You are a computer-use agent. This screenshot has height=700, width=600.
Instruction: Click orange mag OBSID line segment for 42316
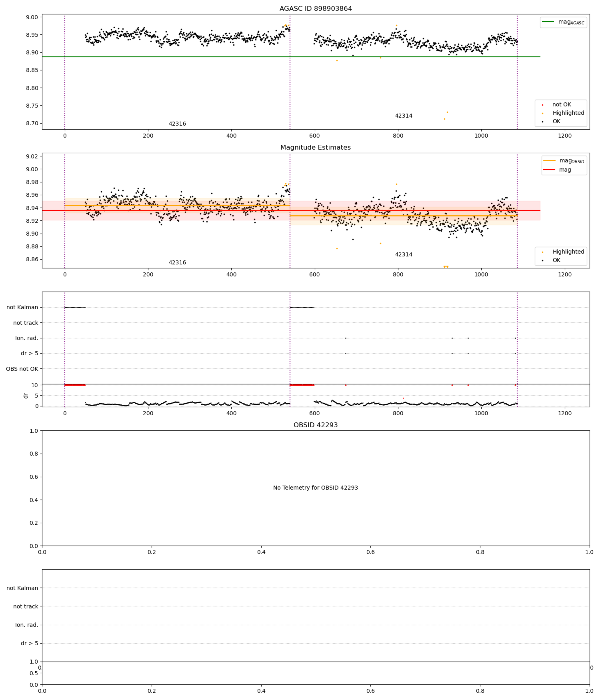tap(177, 205)
